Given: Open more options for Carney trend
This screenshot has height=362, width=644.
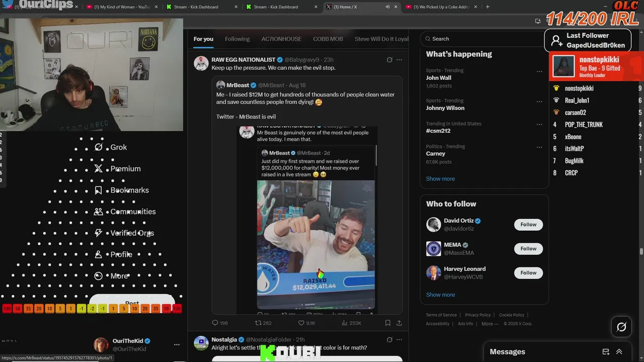Looking at the screenshot, I should pyautogui.click(x=539, y=148).
